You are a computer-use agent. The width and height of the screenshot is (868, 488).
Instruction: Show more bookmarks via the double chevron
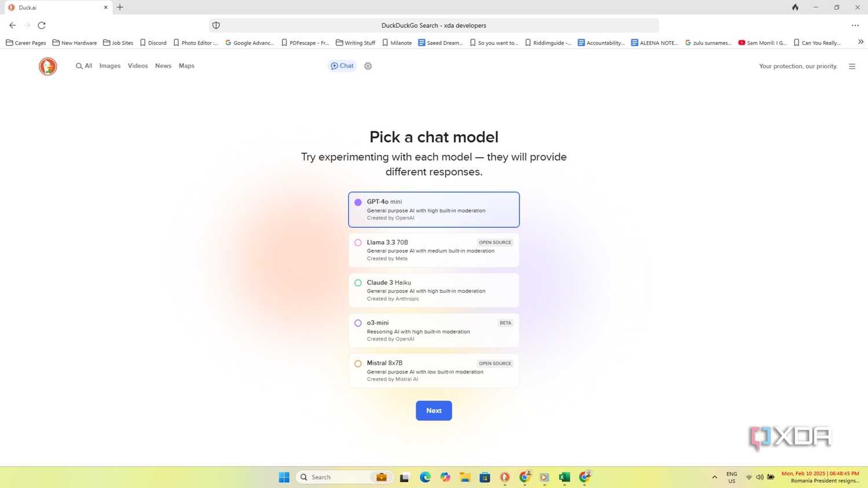(x=860, y=42)
